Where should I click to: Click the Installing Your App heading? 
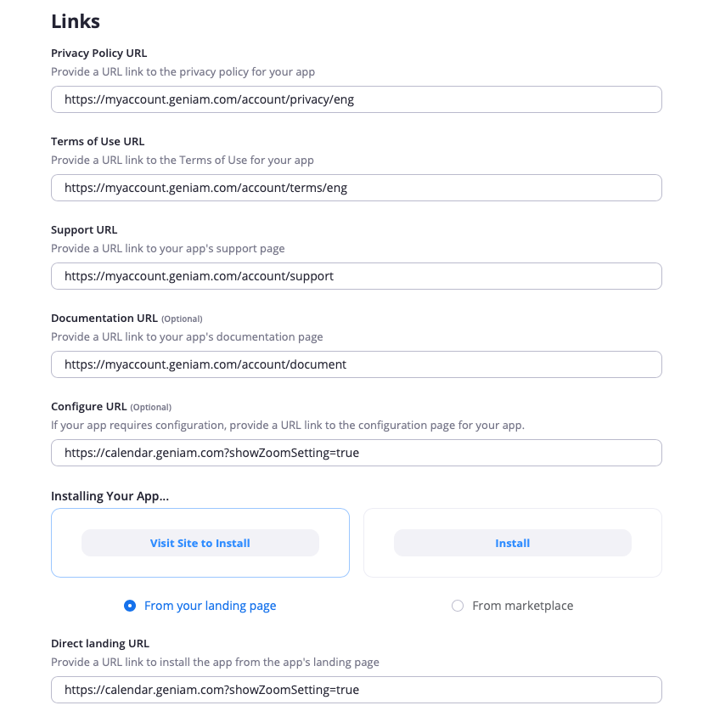[x=110, y=496]
